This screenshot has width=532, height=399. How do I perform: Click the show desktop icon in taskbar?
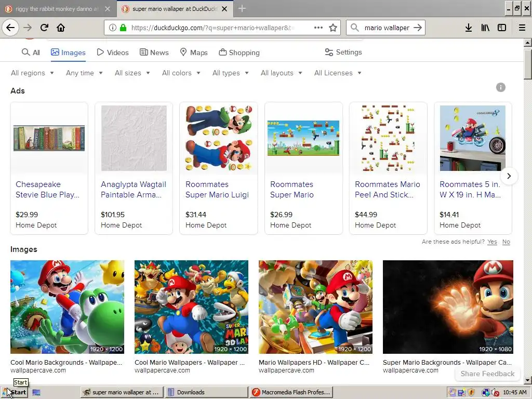tap(36, 392)
